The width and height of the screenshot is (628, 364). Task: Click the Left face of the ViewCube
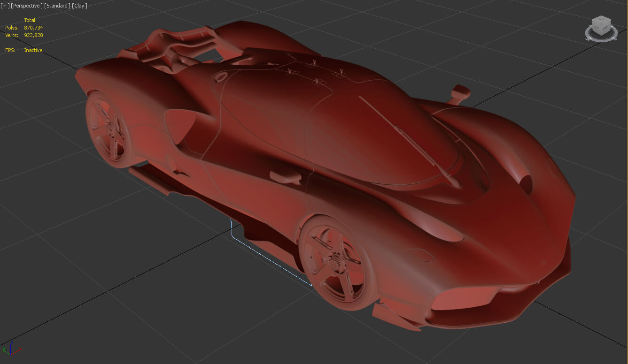click(x=597, y=28)
